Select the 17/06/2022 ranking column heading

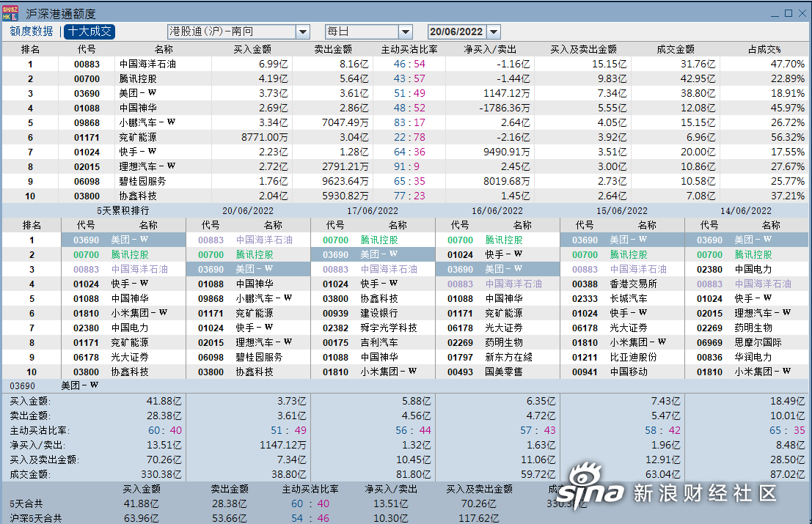point(373,210)
